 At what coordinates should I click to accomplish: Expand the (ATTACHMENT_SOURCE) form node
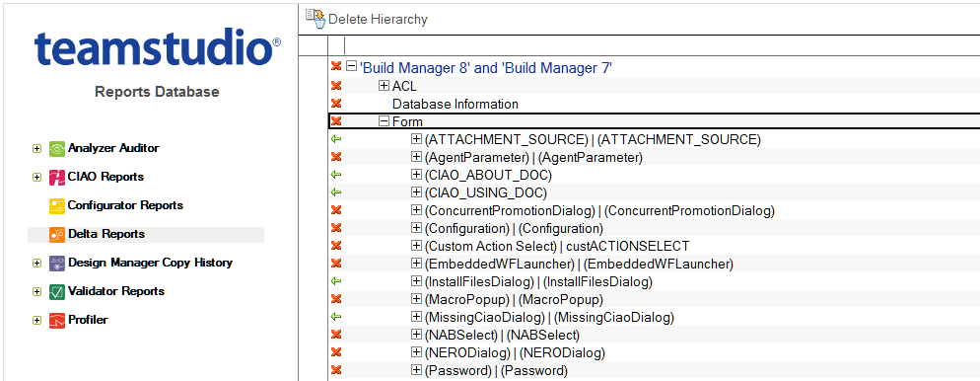(416, 139)
